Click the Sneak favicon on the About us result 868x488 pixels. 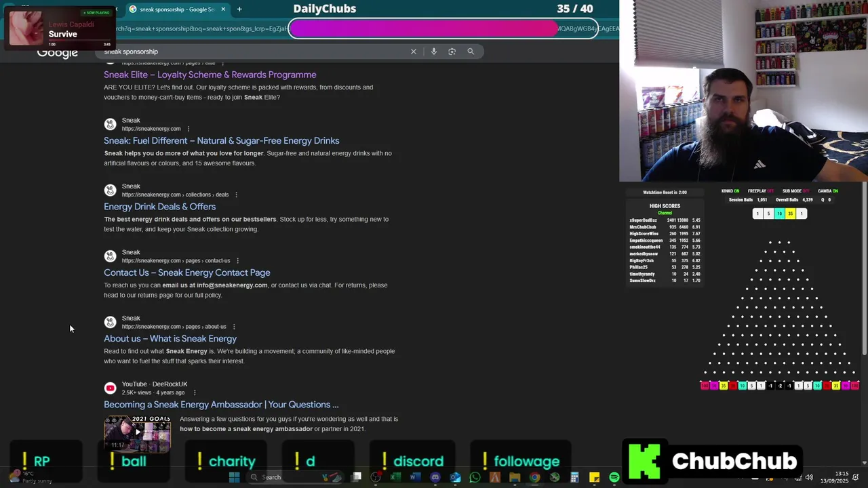[x=110, y=322]
